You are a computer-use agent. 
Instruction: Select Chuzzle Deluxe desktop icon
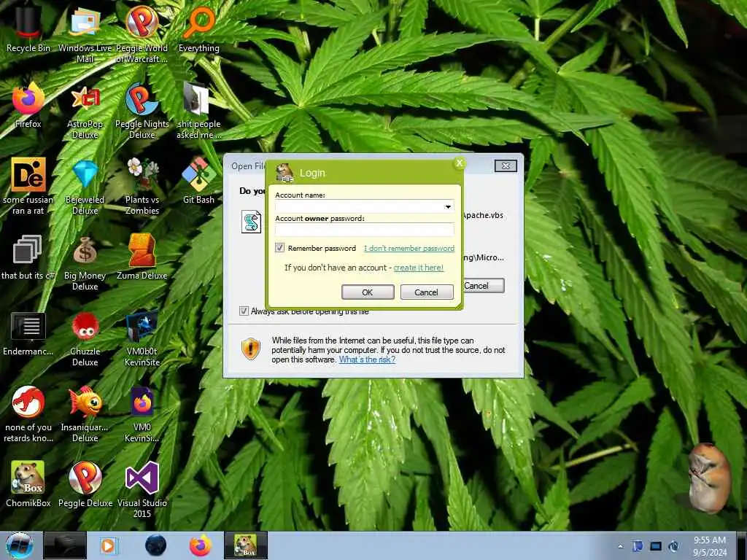click(85, 338)
